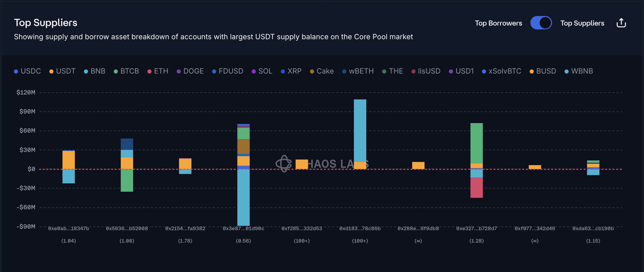Click the green BTCB bar of 0xe327...b728d7
This screenshot has height=272, width=644.
click(477, 143)
